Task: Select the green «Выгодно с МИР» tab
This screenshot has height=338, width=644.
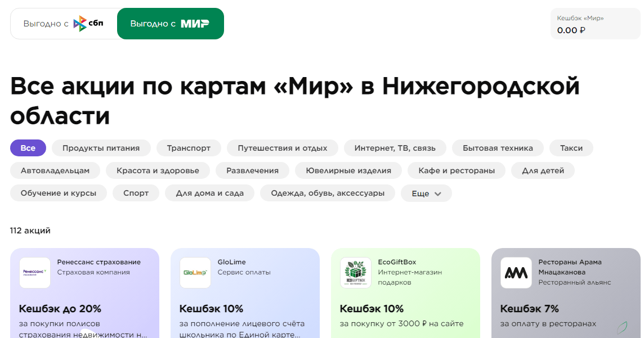Action: 171,24
